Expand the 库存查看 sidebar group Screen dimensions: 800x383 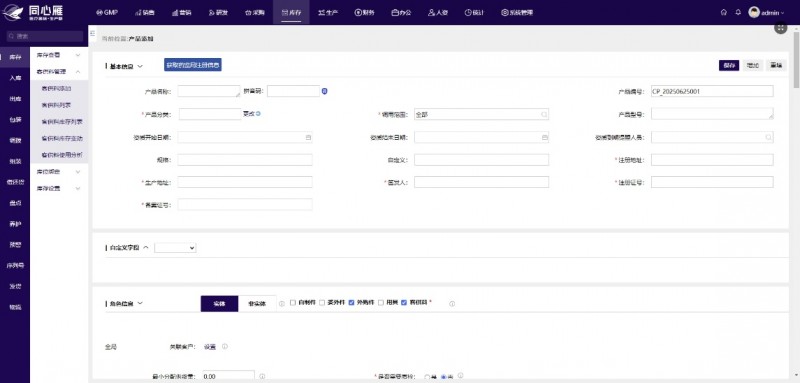coord(59,55)
